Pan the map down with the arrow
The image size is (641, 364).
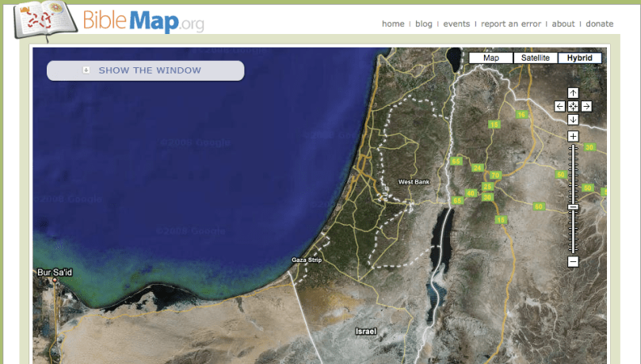[x=573, y=119]
